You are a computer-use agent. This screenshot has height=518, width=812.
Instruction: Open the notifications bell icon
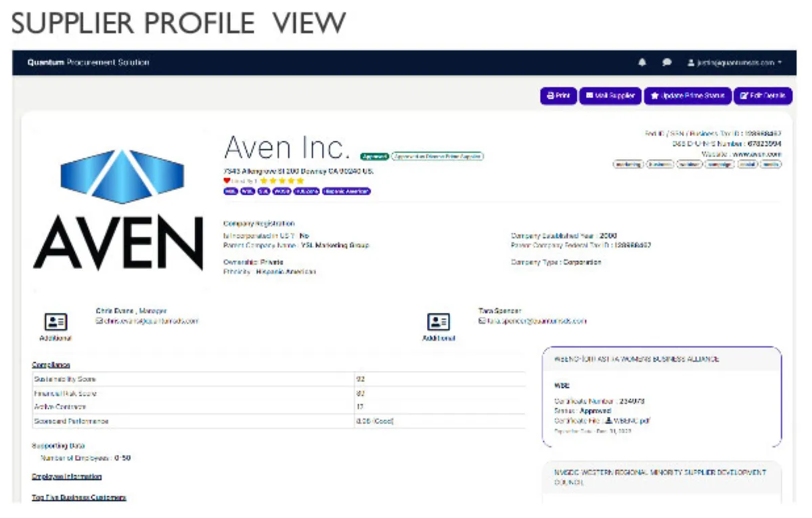coord(642,62)
